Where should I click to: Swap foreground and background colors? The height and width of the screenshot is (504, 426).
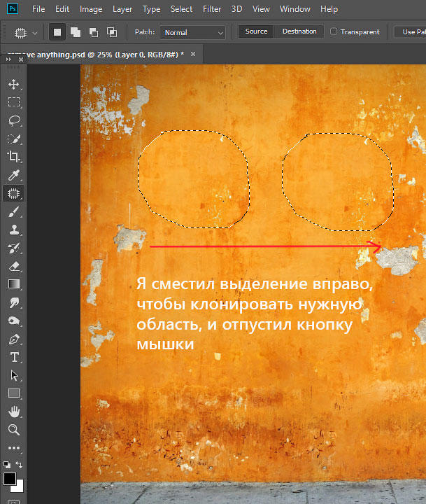tap(19, 465)
